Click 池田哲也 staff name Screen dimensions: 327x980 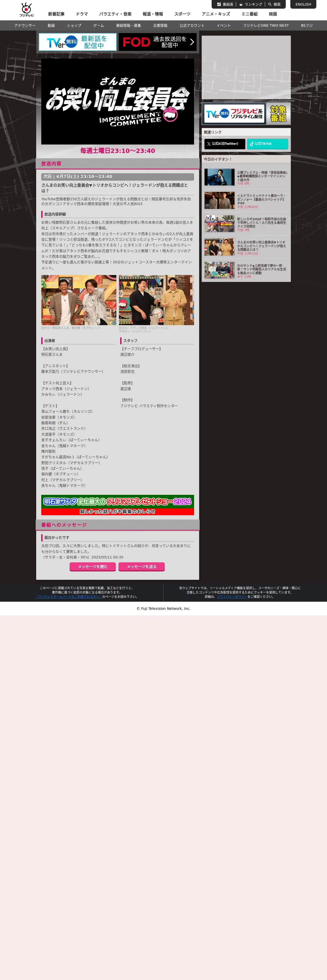pos(128,372)
